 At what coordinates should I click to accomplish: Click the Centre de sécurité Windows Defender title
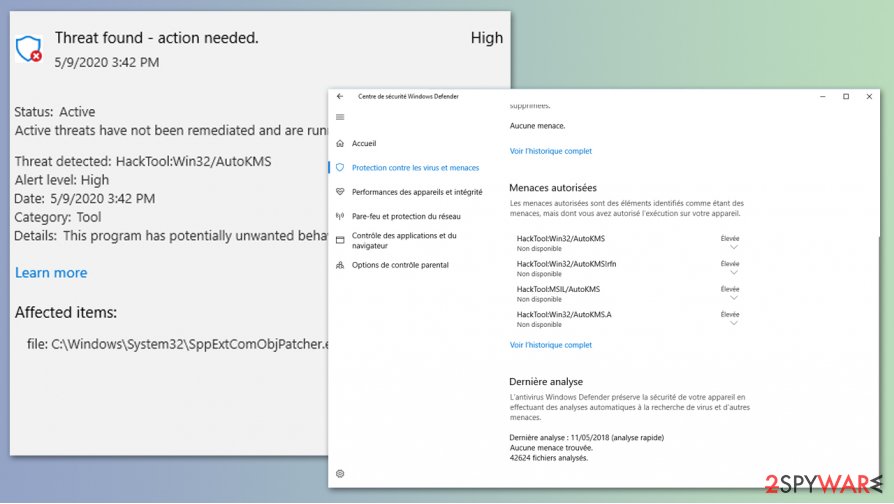tap(408, 96)
